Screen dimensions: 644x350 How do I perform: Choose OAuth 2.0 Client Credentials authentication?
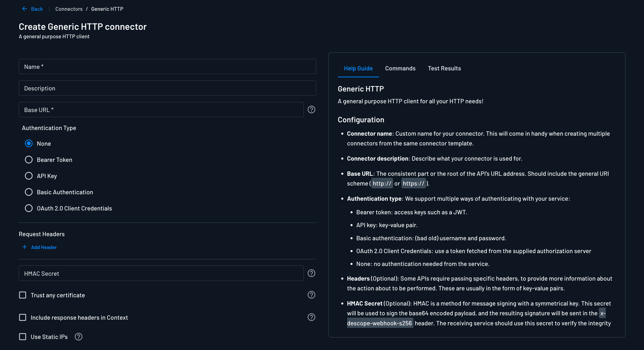[x=29, y=208]
